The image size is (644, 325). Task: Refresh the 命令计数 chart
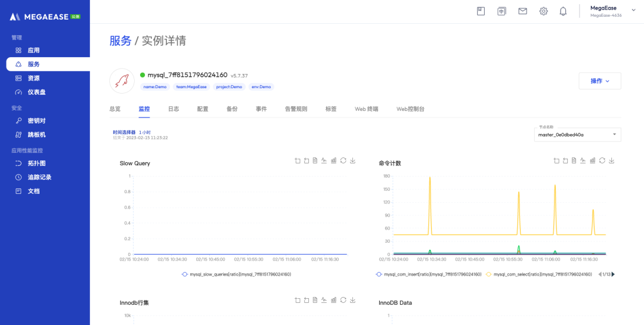pyautogui.click(x=602, y=160)
